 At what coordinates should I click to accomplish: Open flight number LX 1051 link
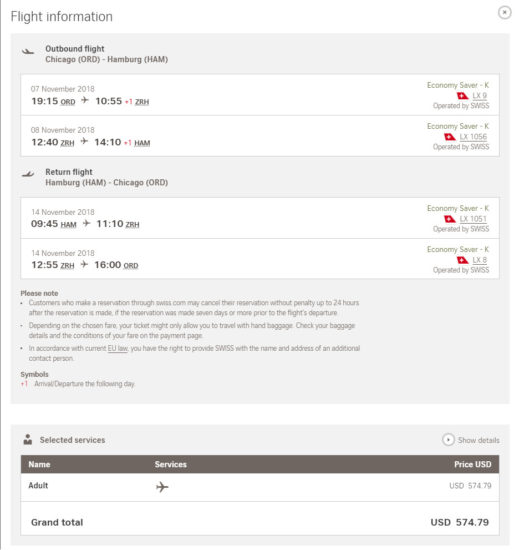473,219
